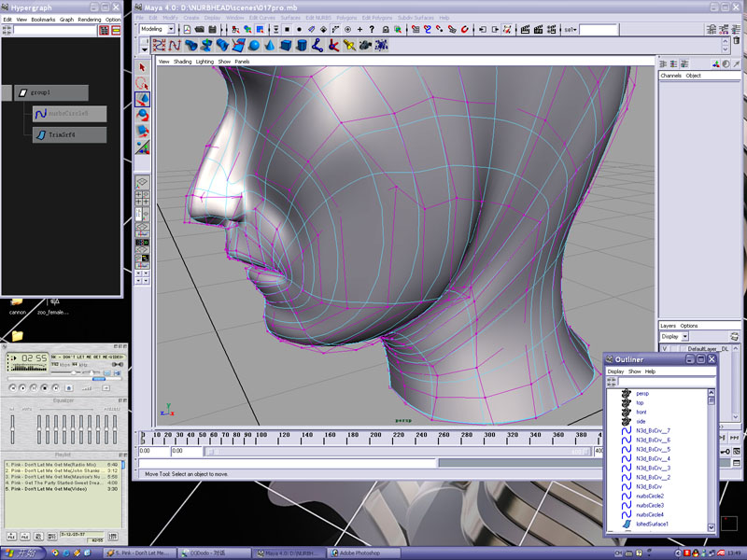Screen dimensions: 747x560
Task: Open Winamp equalizer presets menu
Action: (112, 409)
